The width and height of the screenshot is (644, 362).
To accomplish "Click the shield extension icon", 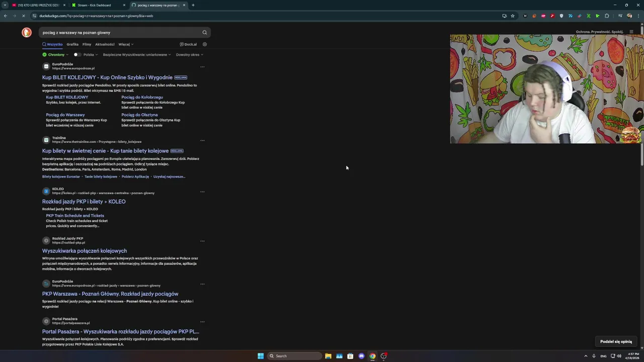I will tap(561, 16).
